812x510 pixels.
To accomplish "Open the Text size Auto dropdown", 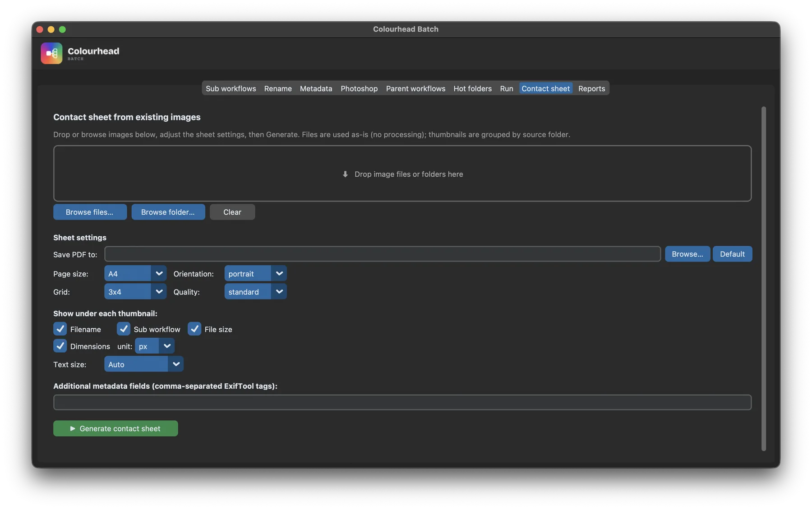I will 143,364.
